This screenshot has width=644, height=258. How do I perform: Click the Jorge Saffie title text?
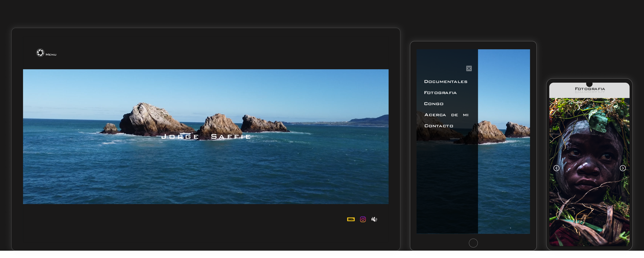206,137
